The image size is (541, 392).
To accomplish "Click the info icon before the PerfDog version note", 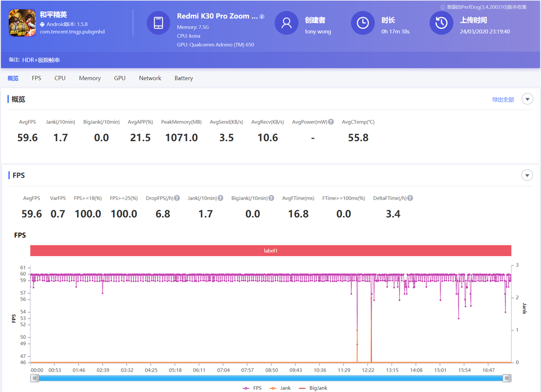I will click(x=443, y=7).
